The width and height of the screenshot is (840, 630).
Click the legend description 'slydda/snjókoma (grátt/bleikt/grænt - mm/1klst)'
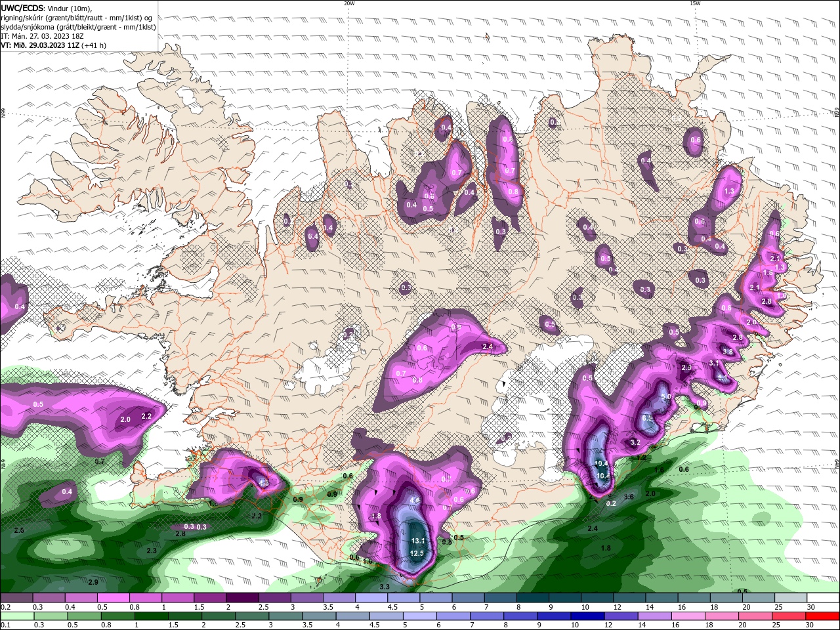[79, 27]
